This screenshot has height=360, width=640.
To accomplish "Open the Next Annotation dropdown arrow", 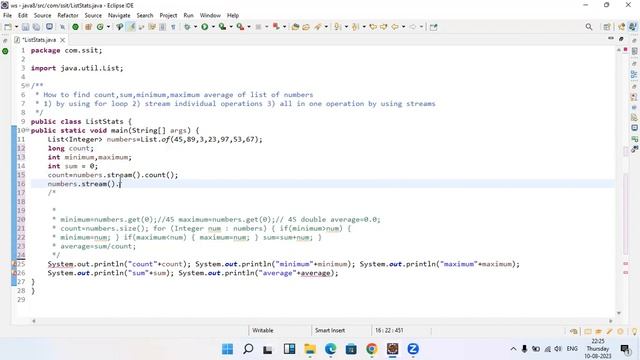I will click(x=346, y=27).
